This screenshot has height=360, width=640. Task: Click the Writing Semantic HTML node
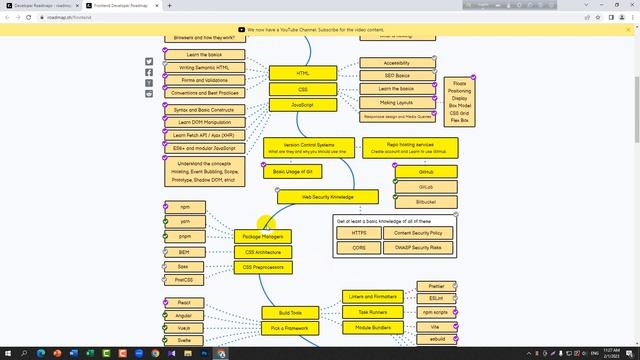coord(204,68)
